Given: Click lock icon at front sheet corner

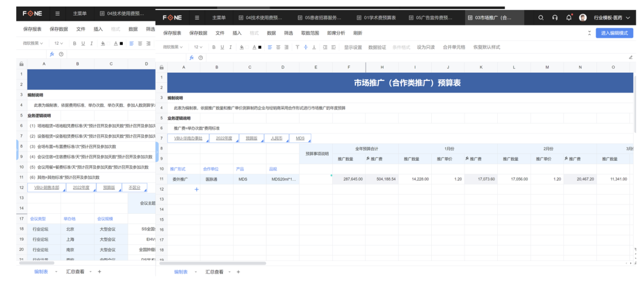Looking at the screenshot, I should 162,67.
